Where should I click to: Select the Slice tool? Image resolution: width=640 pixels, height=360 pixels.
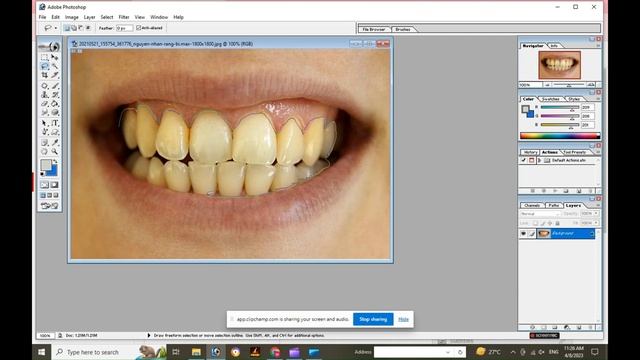tap(55, 75)
